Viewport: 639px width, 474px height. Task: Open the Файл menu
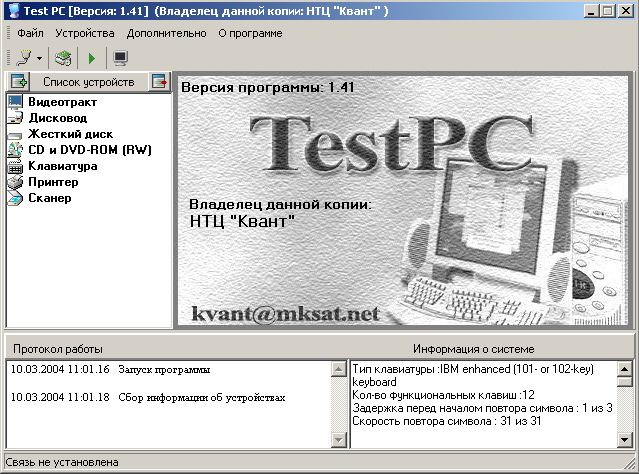tap(30, 33)
